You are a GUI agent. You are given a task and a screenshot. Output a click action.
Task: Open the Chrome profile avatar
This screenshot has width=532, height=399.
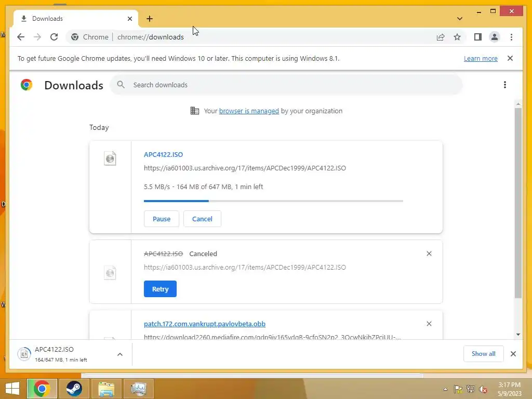click(x=495, y=37)
